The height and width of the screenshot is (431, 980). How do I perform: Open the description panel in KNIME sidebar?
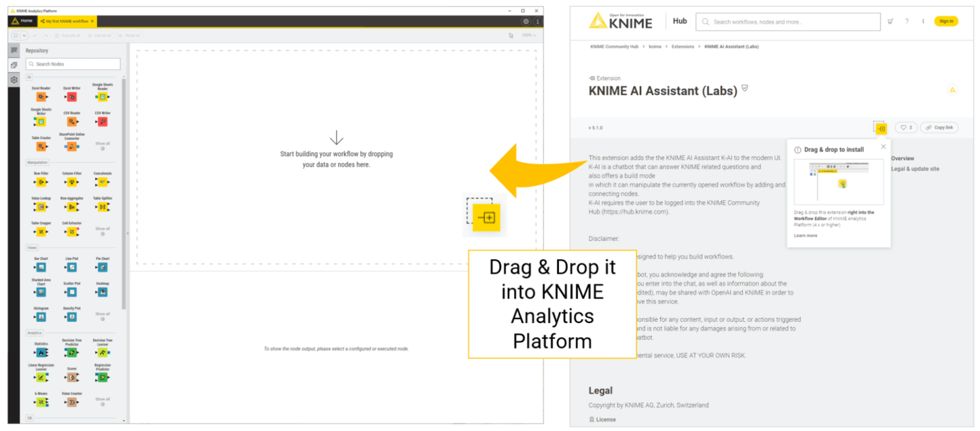(x=14, y=50)
